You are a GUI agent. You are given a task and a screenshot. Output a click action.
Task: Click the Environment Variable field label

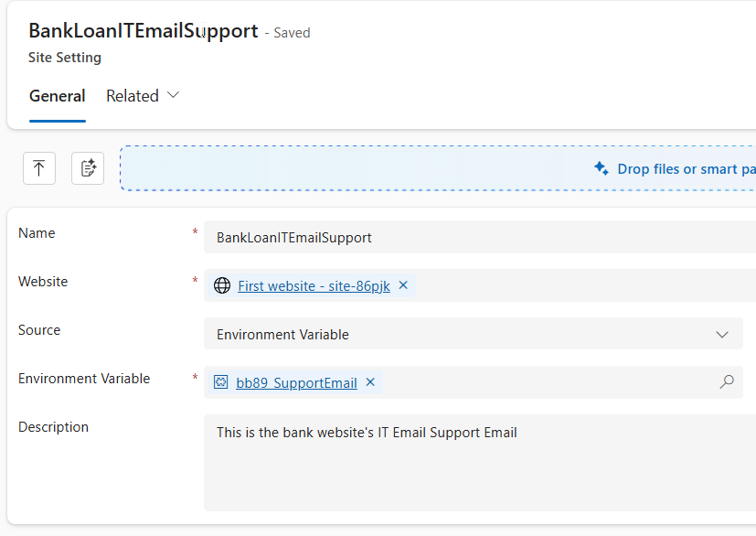[x=84, y=379]
